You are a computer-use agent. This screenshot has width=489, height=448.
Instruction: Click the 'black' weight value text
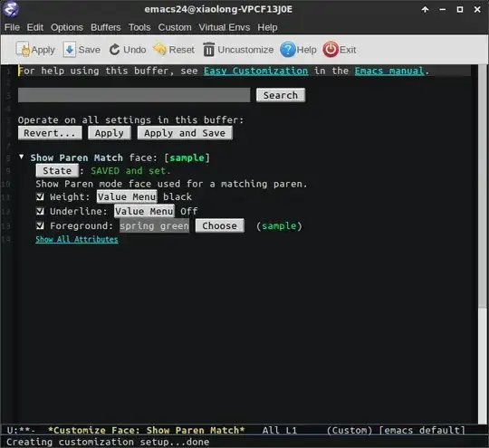[x=177, y=196]
